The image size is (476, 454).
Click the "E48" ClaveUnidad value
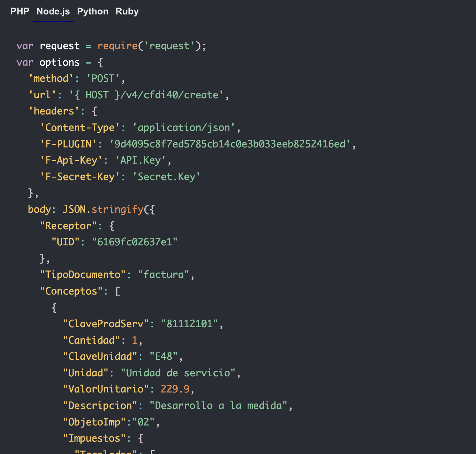163,356
